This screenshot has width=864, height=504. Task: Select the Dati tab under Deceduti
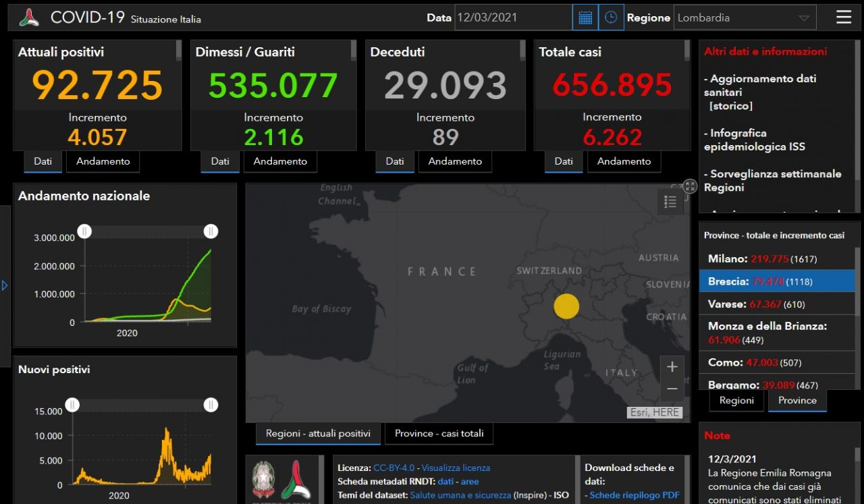(395, 161)
